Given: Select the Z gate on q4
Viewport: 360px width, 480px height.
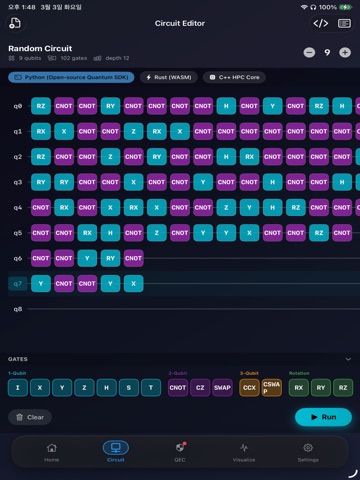Looking at the screenshot, I should pos(226,207).
